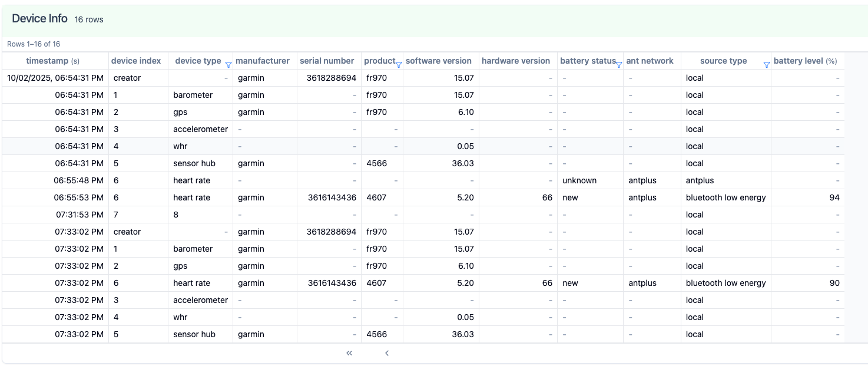Open the device type column filter
868x369 pixels.
point(228,65)
